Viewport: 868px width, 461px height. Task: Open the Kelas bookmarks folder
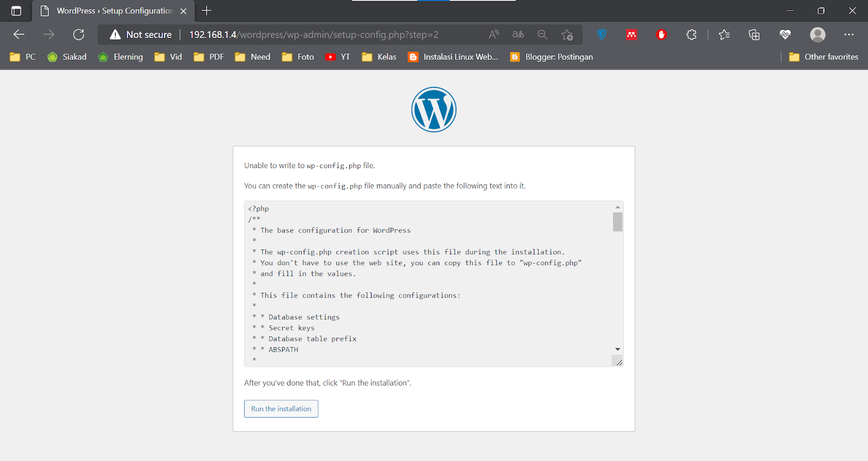pos(379,57)
